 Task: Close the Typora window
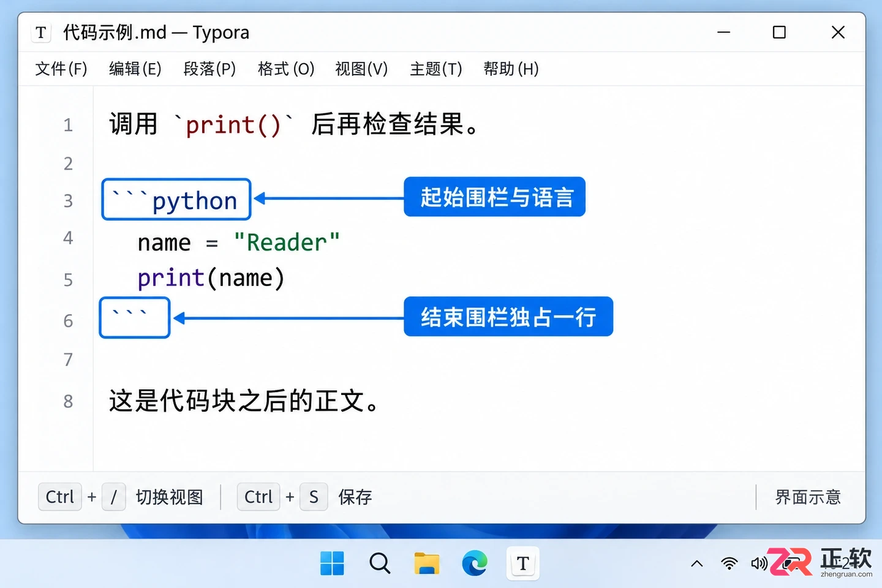point(838,32)
